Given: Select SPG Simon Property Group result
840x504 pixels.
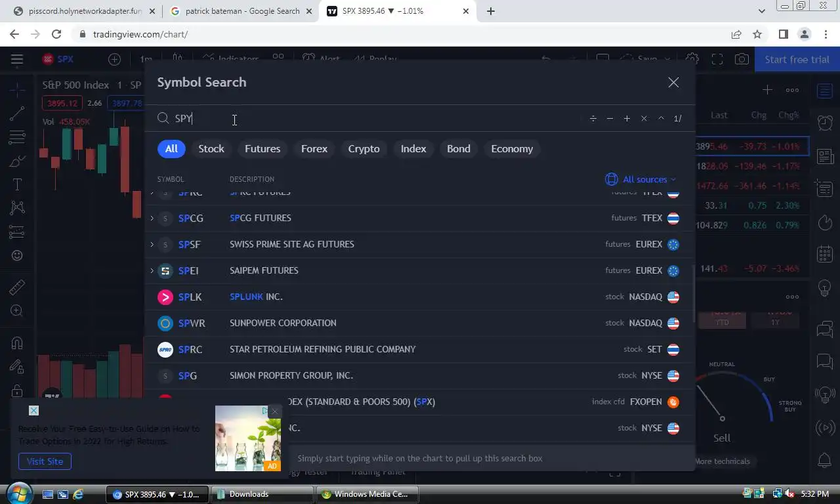Looking at the screenshot, I should (419, 375).
